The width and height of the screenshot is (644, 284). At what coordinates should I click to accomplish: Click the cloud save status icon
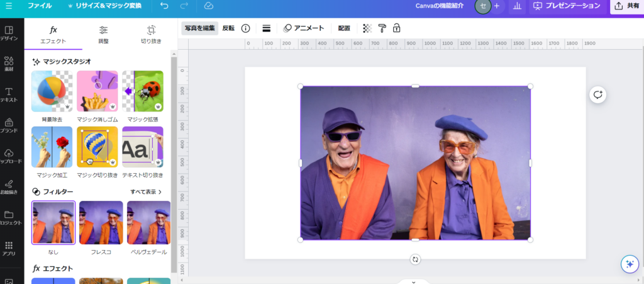coord(209,6)
